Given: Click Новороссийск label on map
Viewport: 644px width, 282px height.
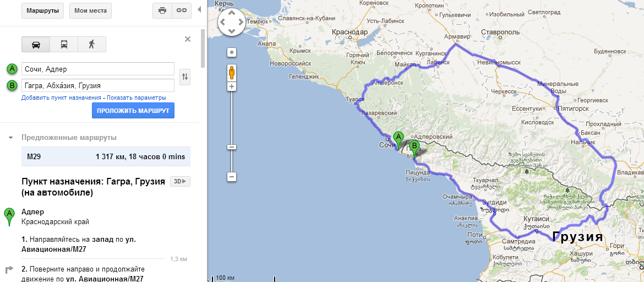Looking at the screenshot, I should [291, 63].
